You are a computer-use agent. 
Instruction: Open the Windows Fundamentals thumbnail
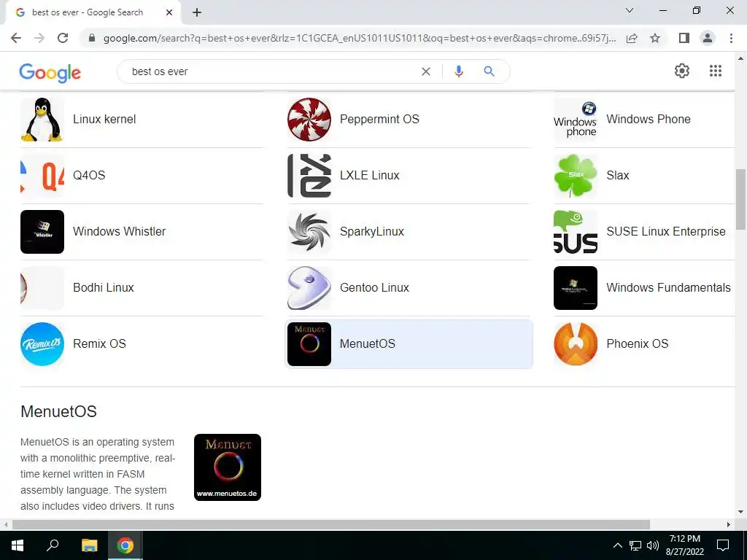coord(576,288)
